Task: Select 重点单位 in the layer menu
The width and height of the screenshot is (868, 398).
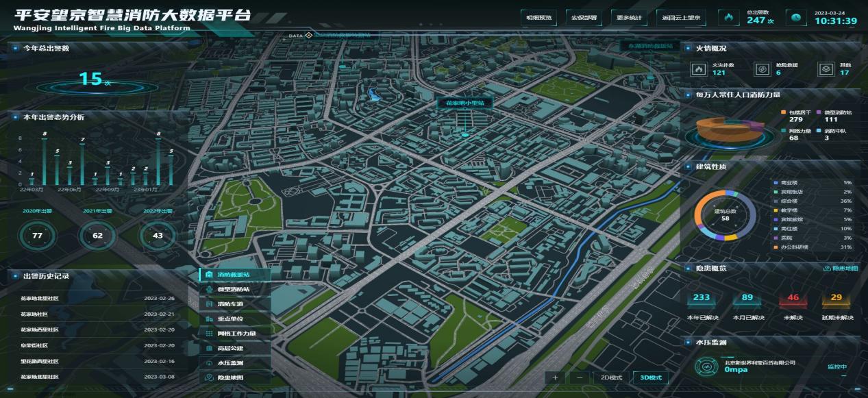Action: click(235, 319)
